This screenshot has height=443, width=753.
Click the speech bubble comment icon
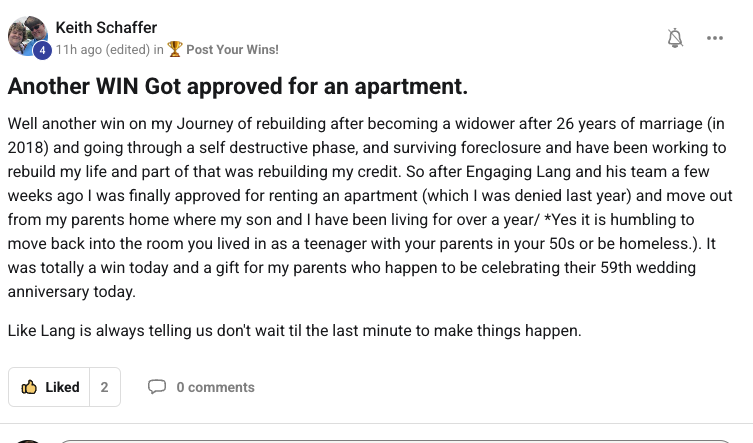click(x=157, y=387)
